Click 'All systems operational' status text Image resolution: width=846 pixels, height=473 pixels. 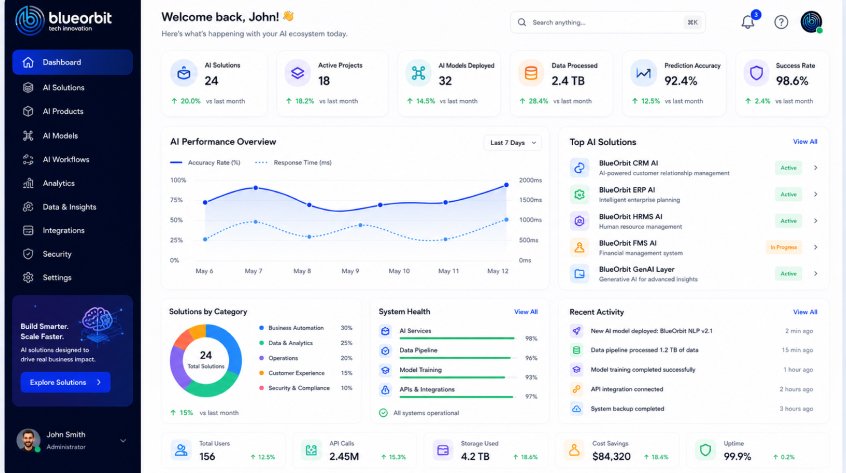tap(426, 413)
